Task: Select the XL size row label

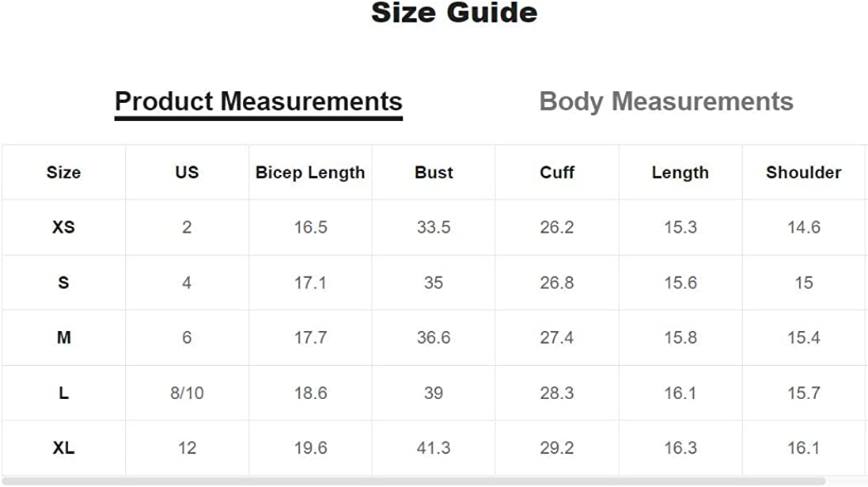Action: [x=63, y=448]
